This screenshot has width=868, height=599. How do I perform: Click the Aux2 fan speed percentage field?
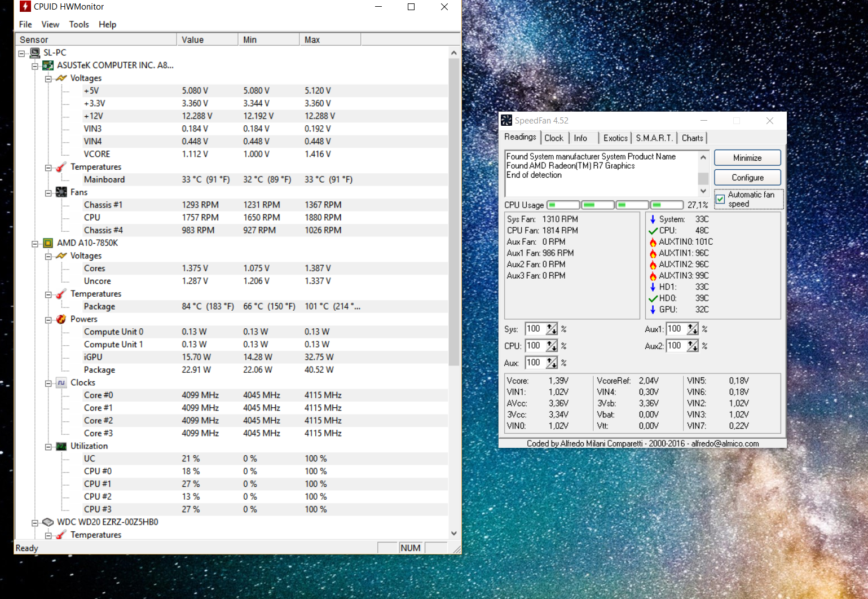coord(677,346)
